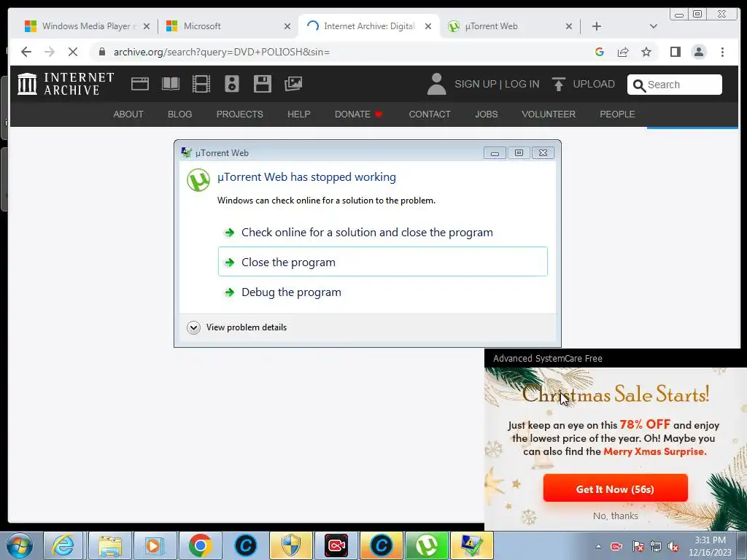Click the search magnifier icon
This screenshot has height=560, width=747.
(x=639, y=85)
